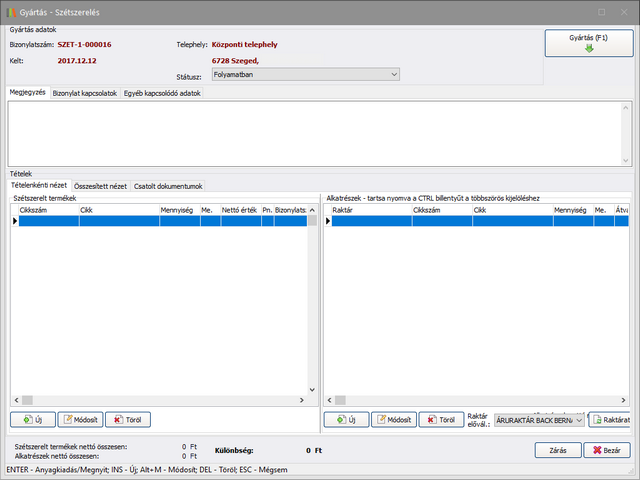The width and height of the screenshot is (640, 480).
Task: Switch to Bizonylat kapcsolatok tab
Action: tap(84, 93)
